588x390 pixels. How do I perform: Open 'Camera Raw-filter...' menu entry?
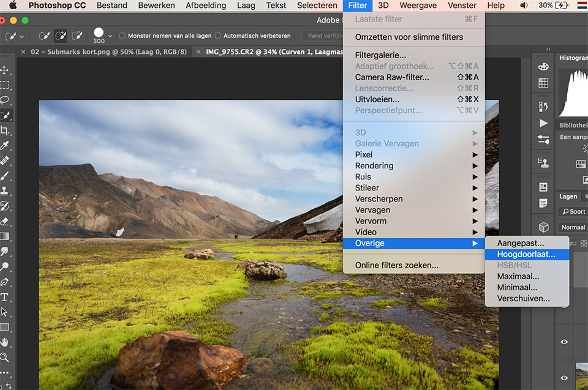click(x=413, y=77)
